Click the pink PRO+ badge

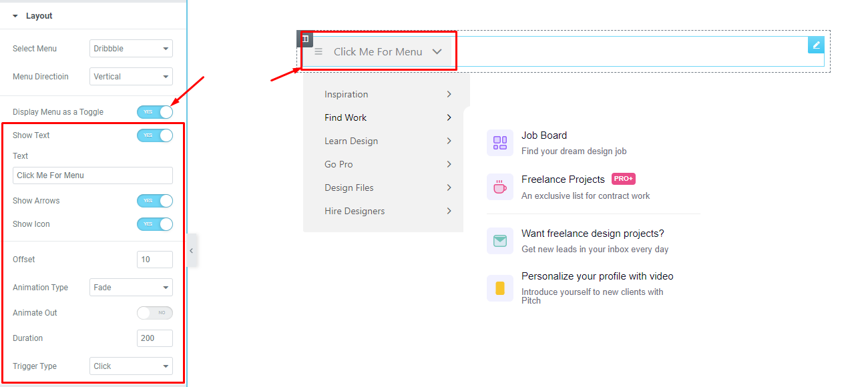pos(623,179)
